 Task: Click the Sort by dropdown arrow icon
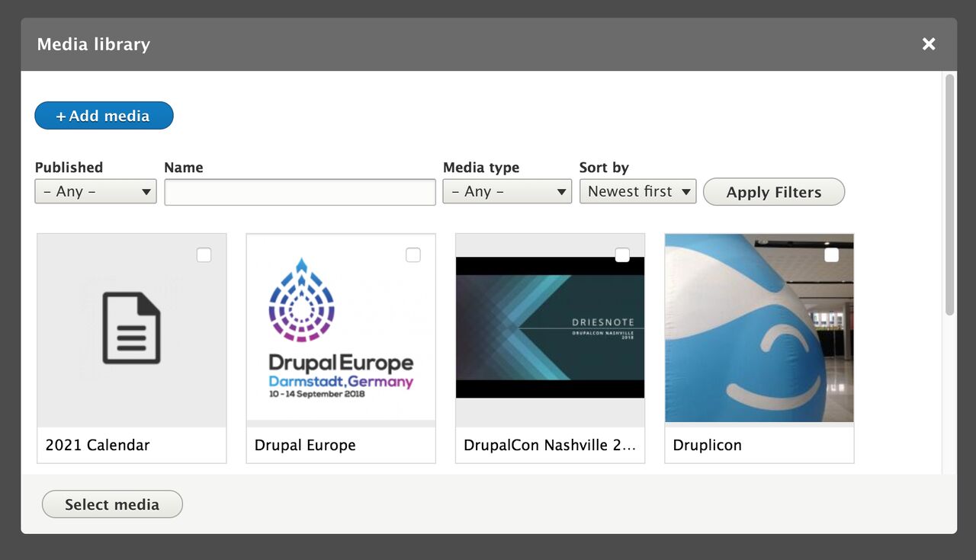pyautogui.click(x=685, y=191)
